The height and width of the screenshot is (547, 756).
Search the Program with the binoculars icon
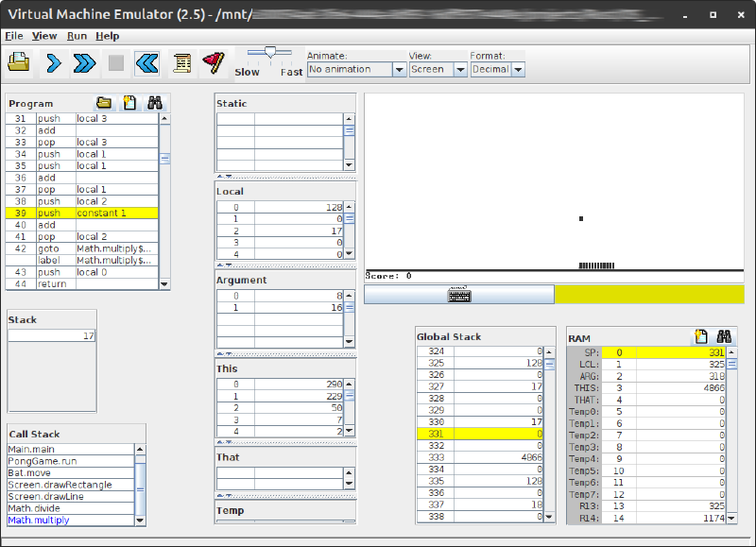(x=154, y=102)
